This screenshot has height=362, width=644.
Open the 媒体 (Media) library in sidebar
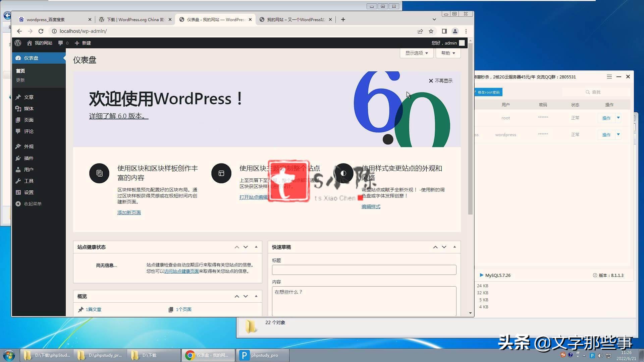click(29, 108)
